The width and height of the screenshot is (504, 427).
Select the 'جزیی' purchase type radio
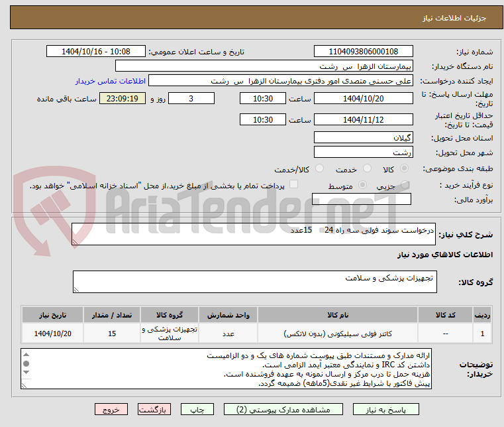click(405, 185)
